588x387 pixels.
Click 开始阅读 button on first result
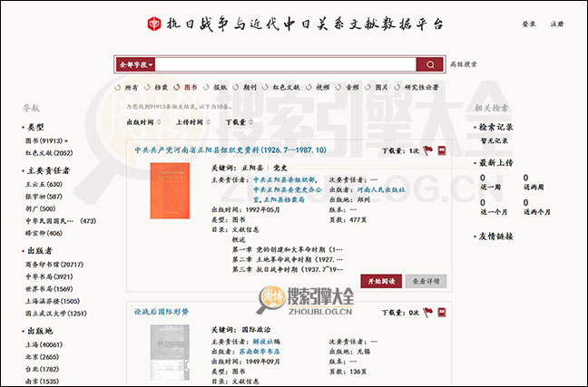[x=381, y=281]
